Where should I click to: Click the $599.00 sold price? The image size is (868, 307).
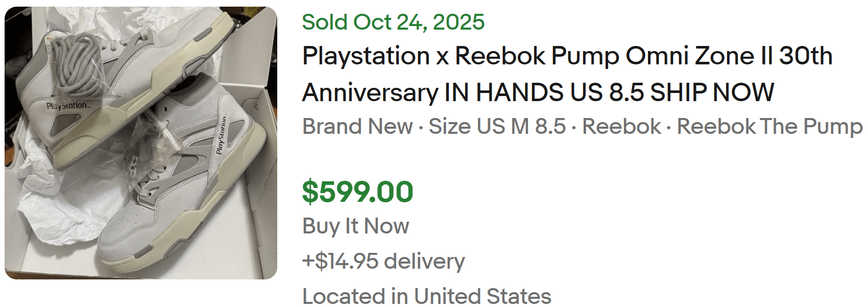(x=357, y=192)
